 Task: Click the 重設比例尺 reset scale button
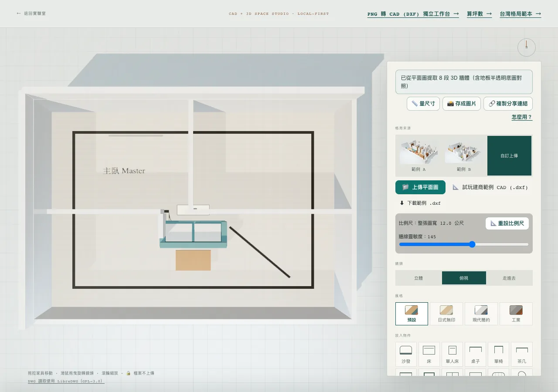click(507, 223)
